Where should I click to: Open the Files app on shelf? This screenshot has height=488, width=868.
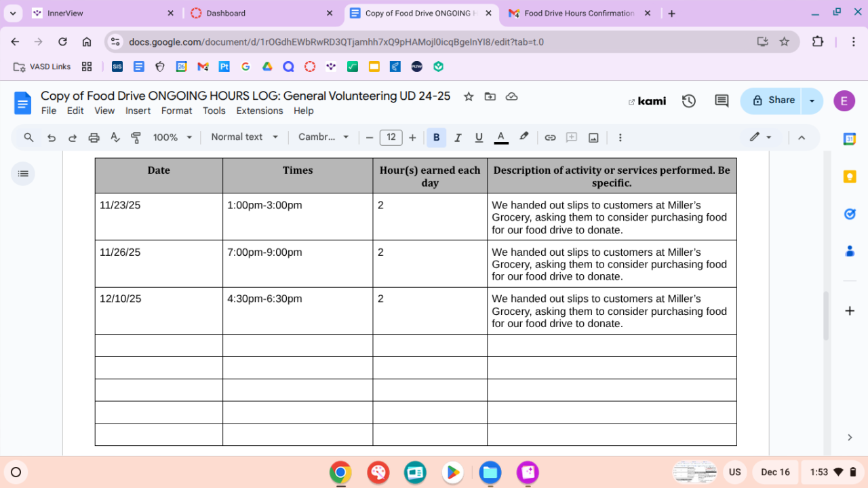tap(490, 472)
